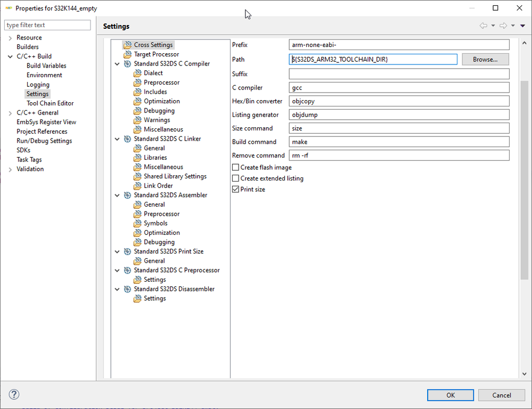Viewport: 532px width, 409px height.
Task: Collapse Standard S32DS Print Size tree
Action: coord(117,252)
